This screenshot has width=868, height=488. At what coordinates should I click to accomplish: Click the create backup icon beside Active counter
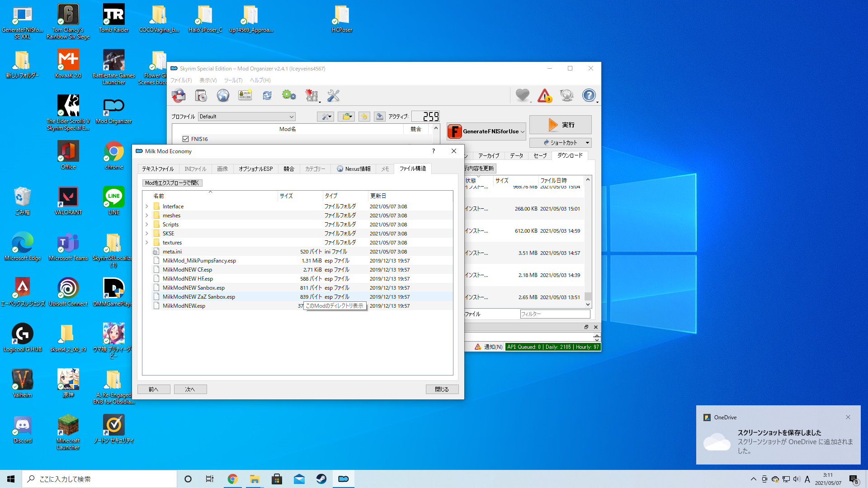380,117
